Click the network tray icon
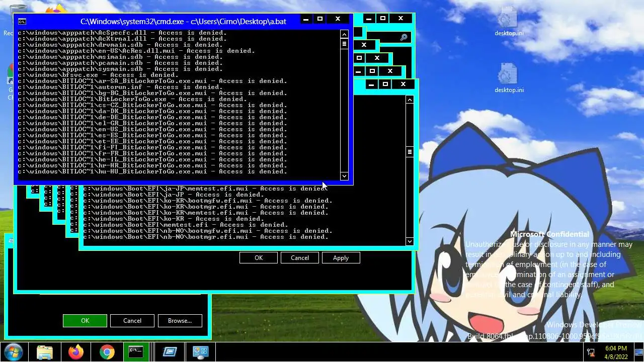This screenshot has height=362, width=644. (591, 352)
